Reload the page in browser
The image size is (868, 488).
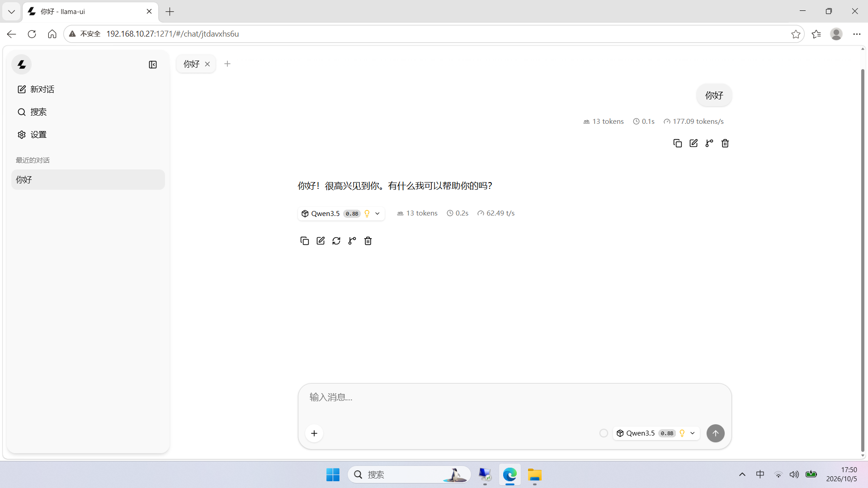coord(32,34)
